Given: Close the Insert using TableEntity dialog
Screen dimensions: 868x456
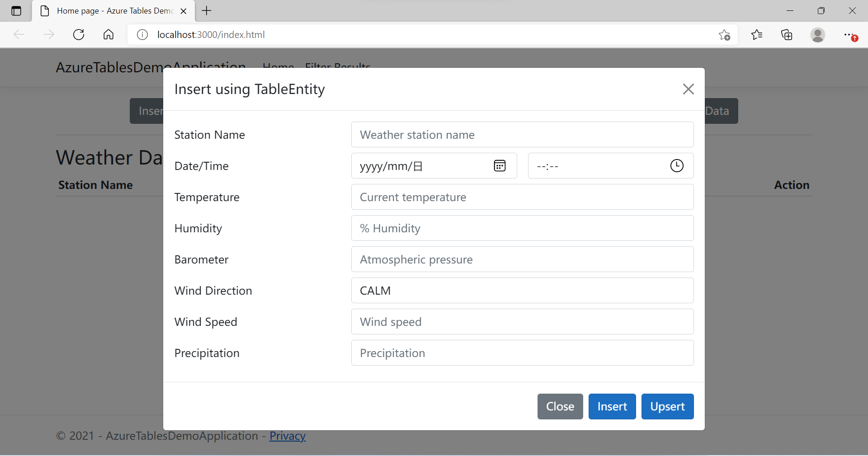Looking at the screenshot, I should [688, 89].
